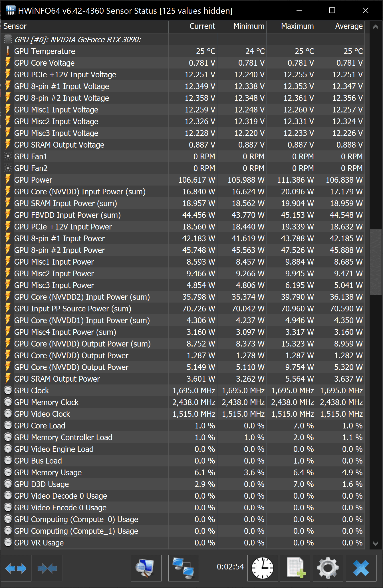Select the GPU Misc2 Input Voltage row
The height and width of the screenshot is (588, 383).
tap(183, 121)
